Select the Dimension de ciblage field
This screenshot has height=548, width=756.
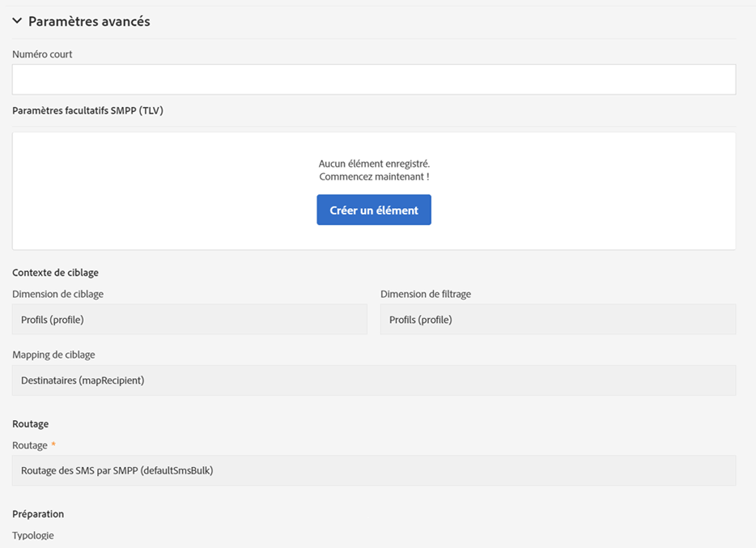coord(189,320)
